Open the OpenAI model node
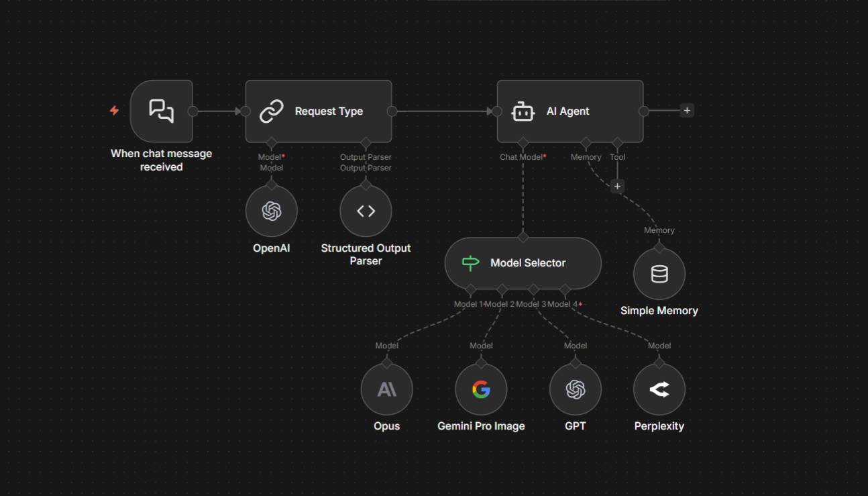The image size is (868, 496). (x=271, y=211)
